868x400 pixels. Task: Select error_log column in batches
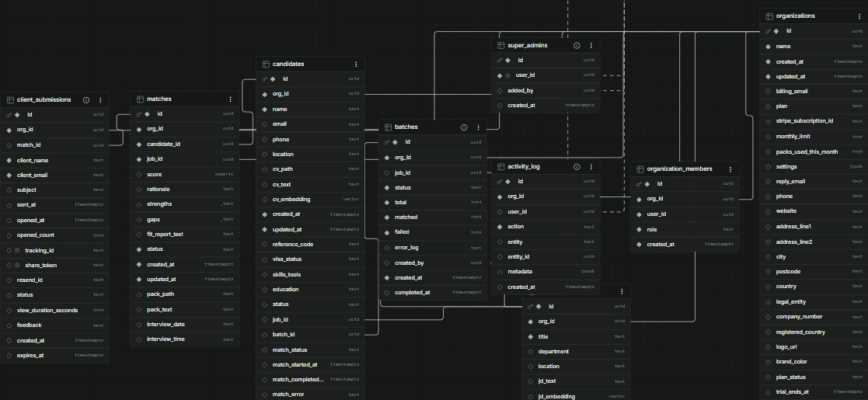pos(433,247)
